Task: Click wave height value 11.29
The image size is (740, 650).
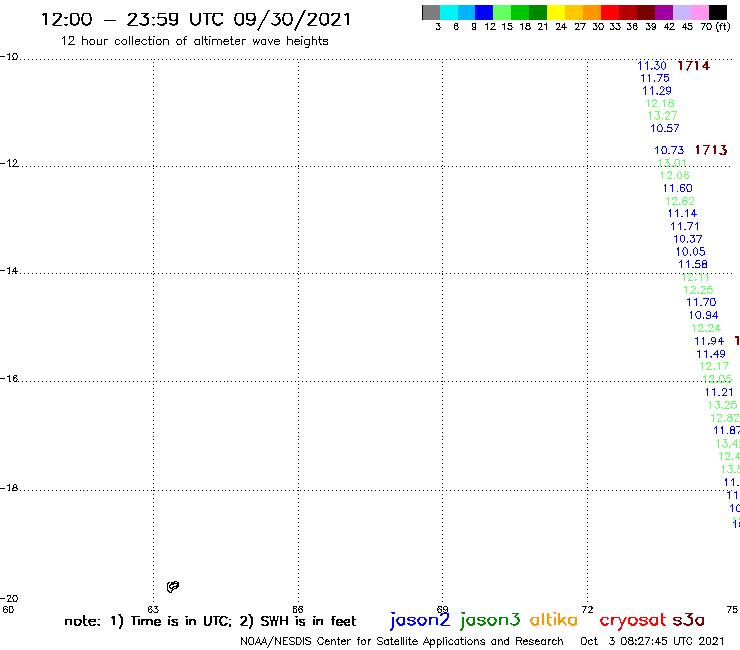Action: coord(657,91)
